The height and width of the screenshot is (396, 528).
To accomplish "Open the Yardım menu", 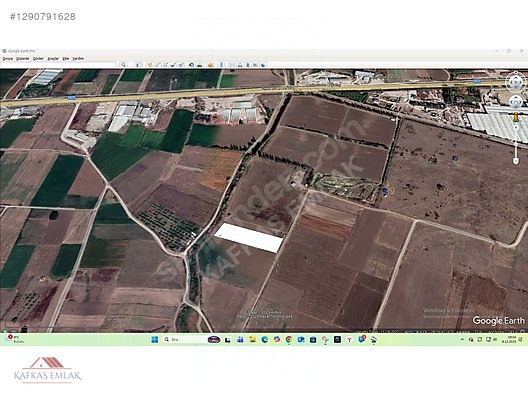I will click(78, 59).
